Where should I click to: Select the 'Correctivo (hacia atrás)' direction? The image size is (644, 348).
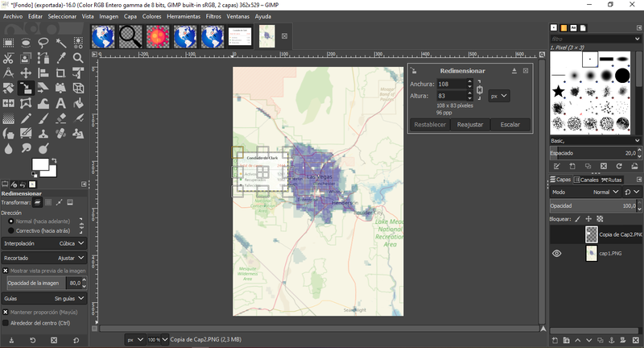10,230
